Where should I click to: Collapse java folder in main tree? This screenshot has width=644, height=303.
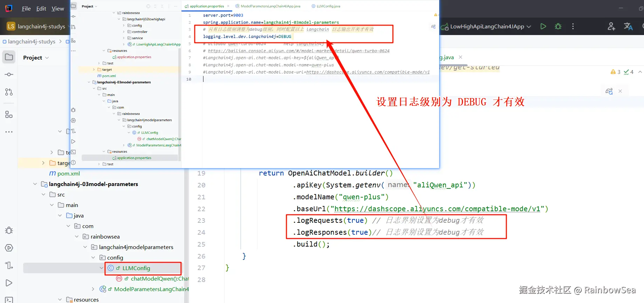tap(60, 215)
